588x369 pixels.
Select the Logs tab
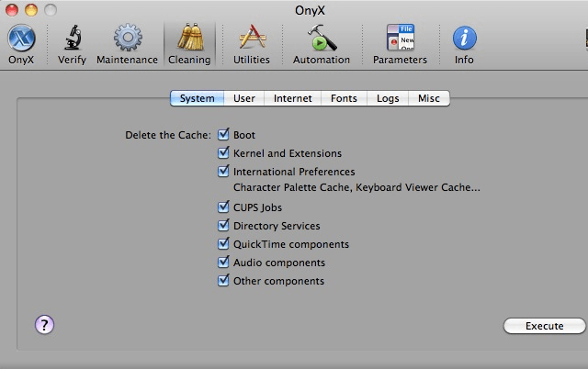pos(388,98)
